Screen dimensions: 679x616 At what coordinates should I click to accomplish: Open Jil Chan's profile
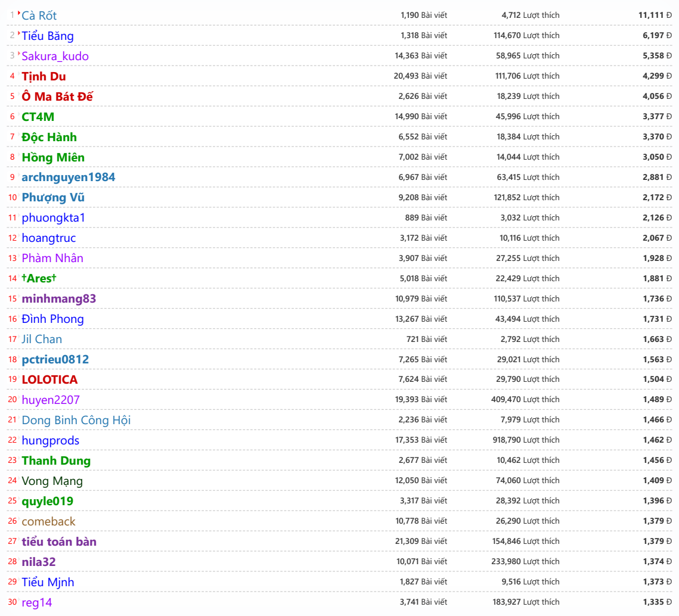click(42, 339)
